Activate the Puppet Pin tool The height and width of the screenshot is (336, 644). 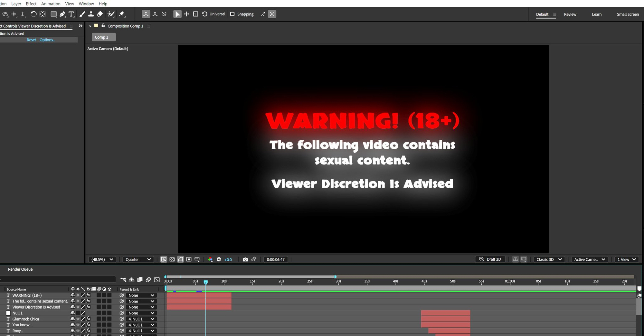(x=122, y=14)
